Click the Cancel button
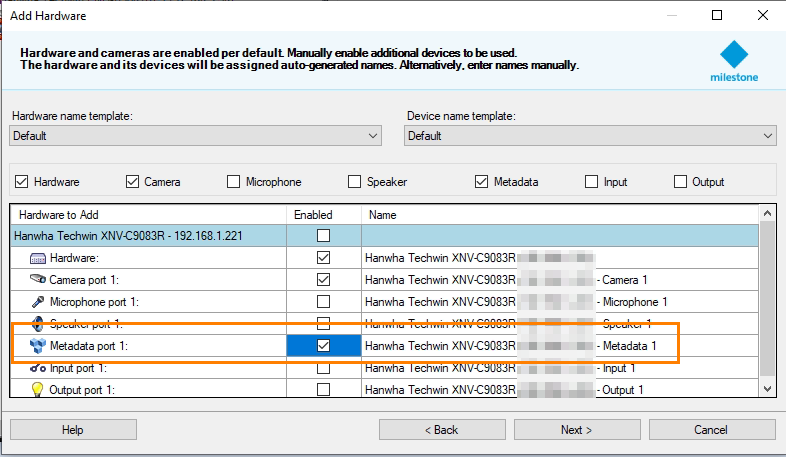Screen dimensions: 786x457 (x=712, y=430)
